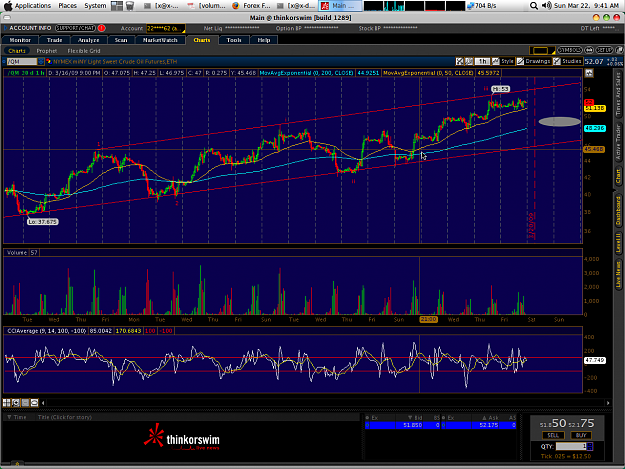Open the Analyze tab
The height and width of the screenshot is (469, 625).
(88, 40)
